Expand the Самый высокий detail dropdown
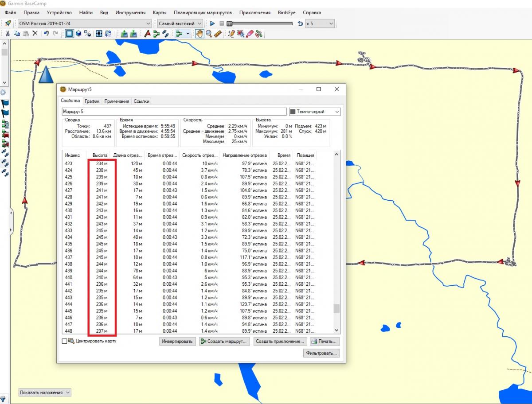This screenshot has width=532, height=404. tap(180, 23)
